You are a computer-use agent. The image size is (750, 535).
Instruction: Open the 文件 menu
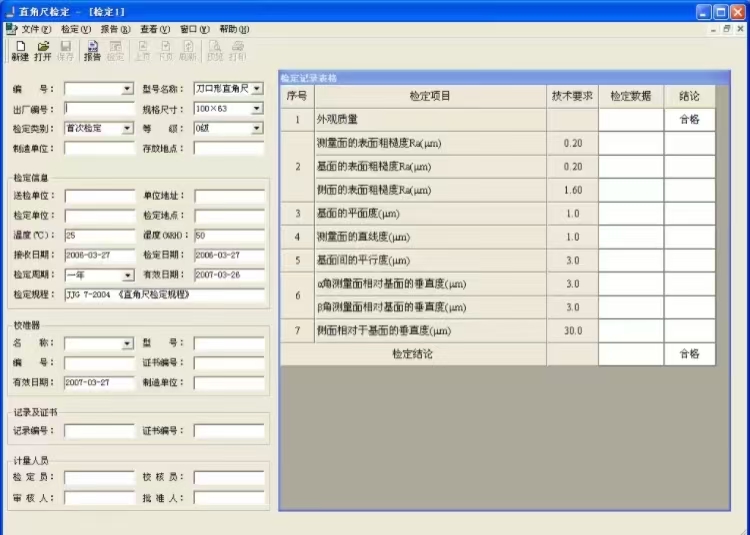point(36,29)
